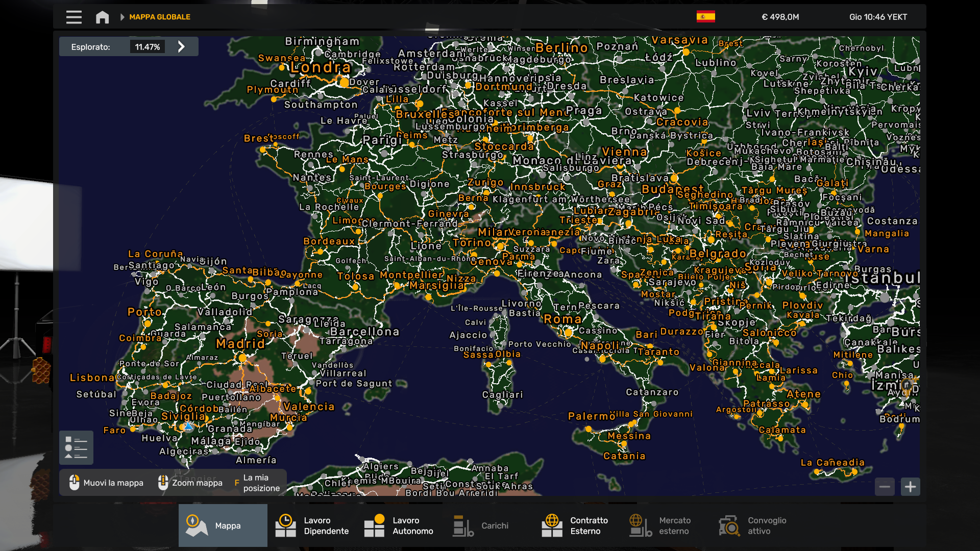Click the Spanish flag icon

[x=705, y=17]
